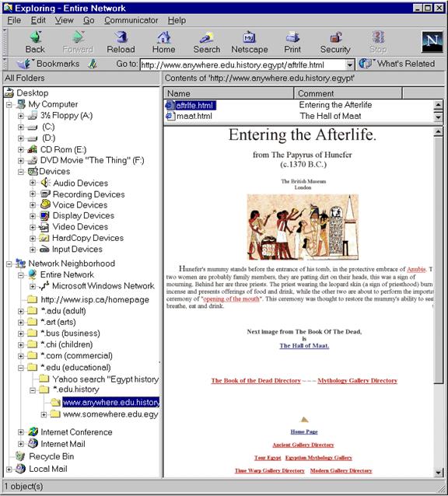The height and width of the screenshot is (496, 448).
Task: Open the File menu
Action: 14,20
